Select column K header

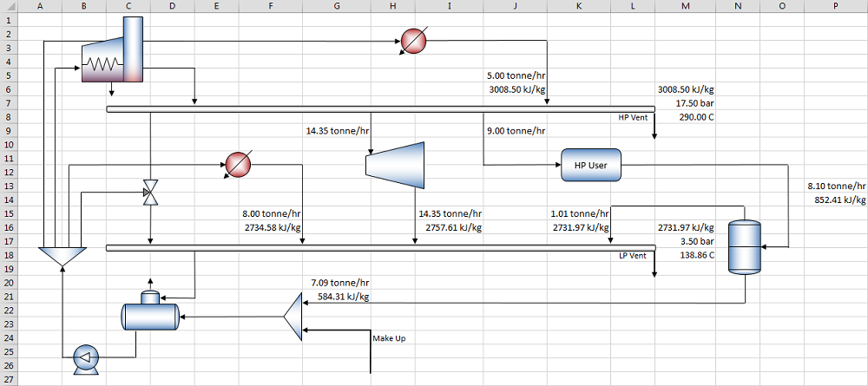click(x=579, y=6)
